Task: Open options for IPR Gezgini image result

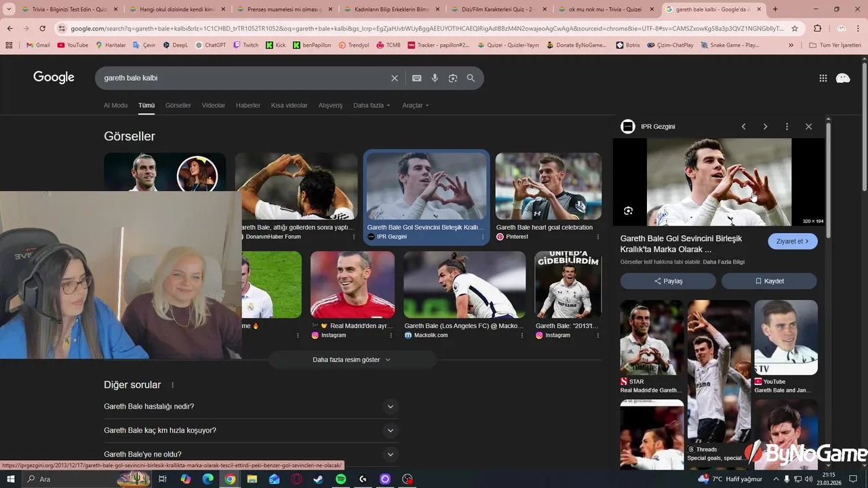Action: [x=483, y=237]
